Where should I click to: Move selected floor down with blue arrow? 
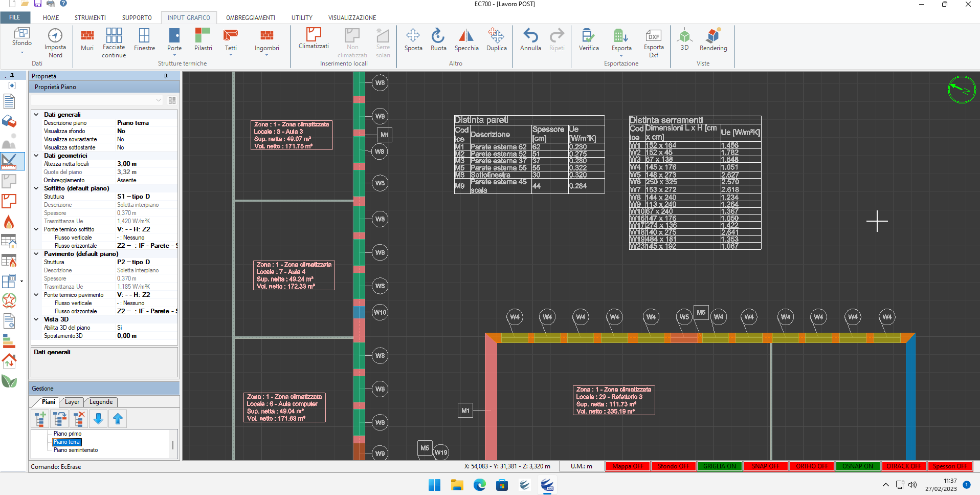(99, 419)
